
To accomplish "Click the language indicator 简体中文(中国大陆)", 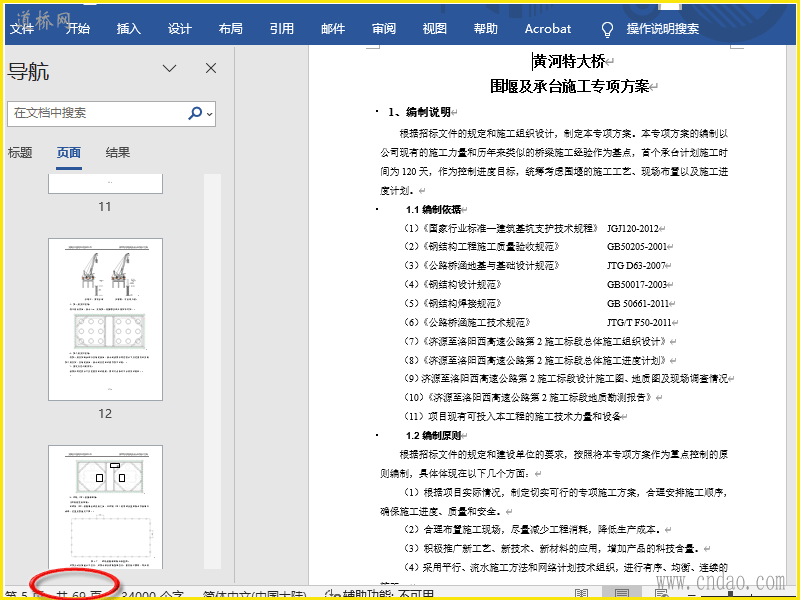I will click(255, 594).
